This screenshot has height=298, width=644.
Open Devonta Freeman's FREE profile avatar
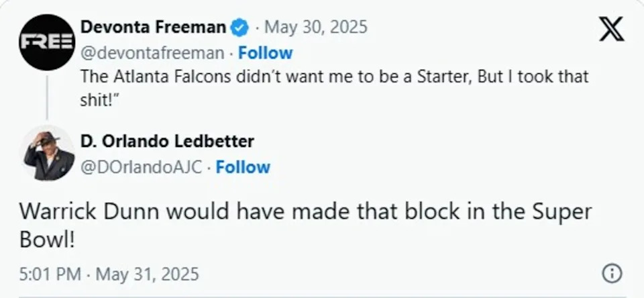[46, 42]
